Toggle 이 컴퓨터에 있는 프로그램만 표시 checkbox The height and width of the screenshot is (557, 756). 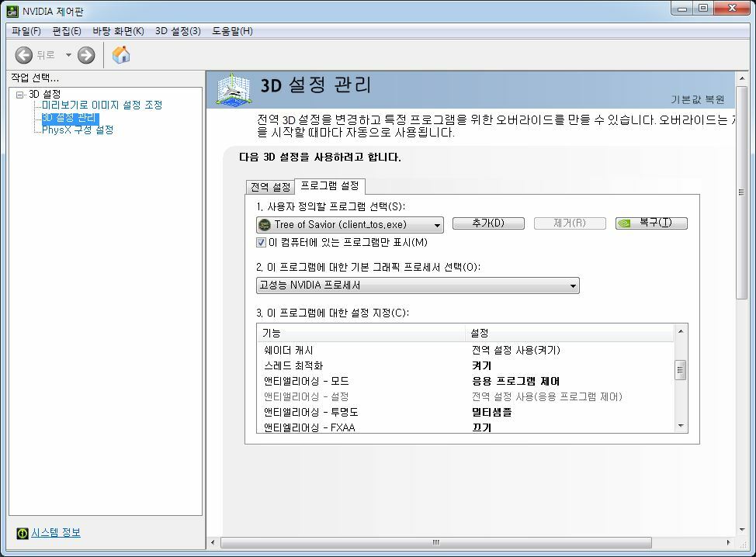(x=261, y=242)
